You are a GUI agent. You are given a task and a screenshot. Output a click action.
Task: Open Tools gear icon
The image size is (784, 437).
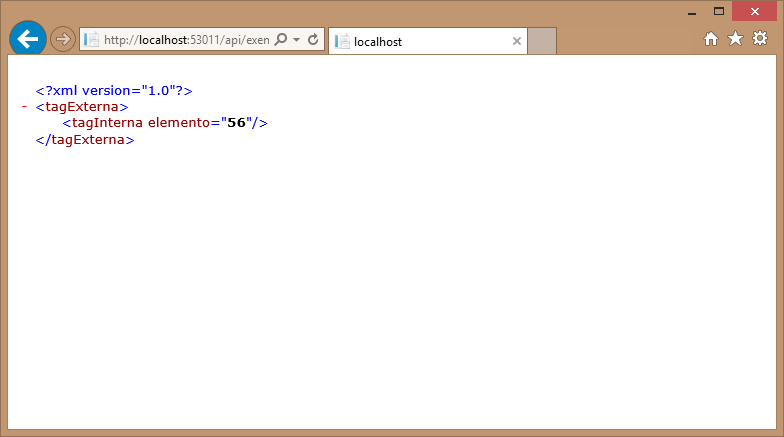[760, 38]
